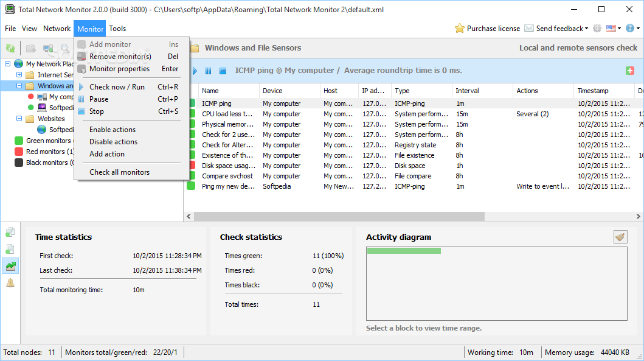Click the magnifier search toolbar icon

65,49
